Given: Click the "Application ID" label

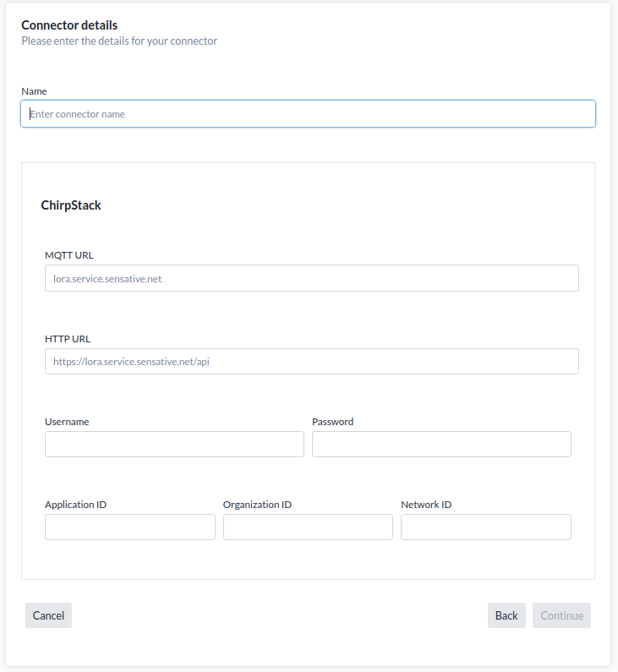Looking at the screenshot, I should pyautogui.click(x=75, y=505).
